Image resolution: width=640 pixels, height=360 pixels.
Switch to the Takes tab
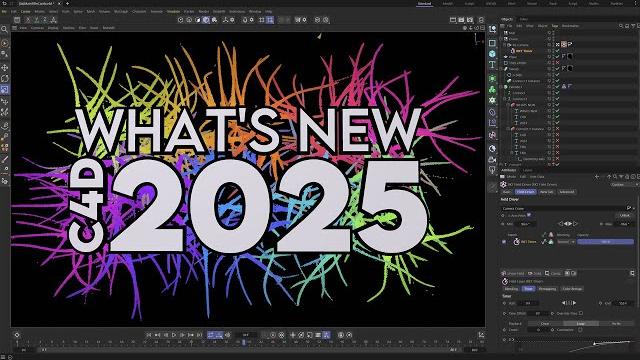coord(524,19)
